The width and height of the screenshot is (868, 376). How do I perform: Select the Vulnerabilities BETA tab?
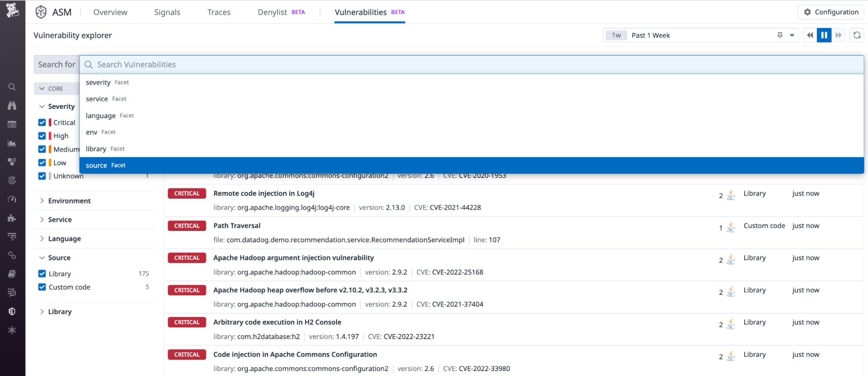pos(370,12)
